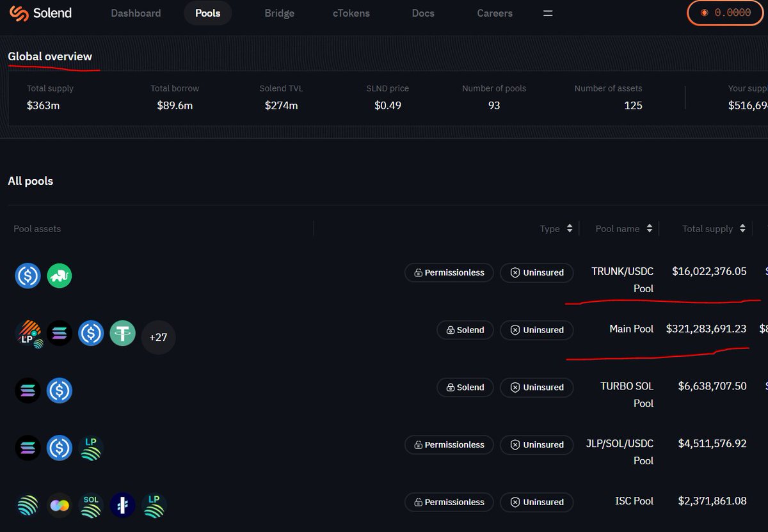
Task: Click Pool assets column header
Action: pyautogui.click(x=37, y=228)
